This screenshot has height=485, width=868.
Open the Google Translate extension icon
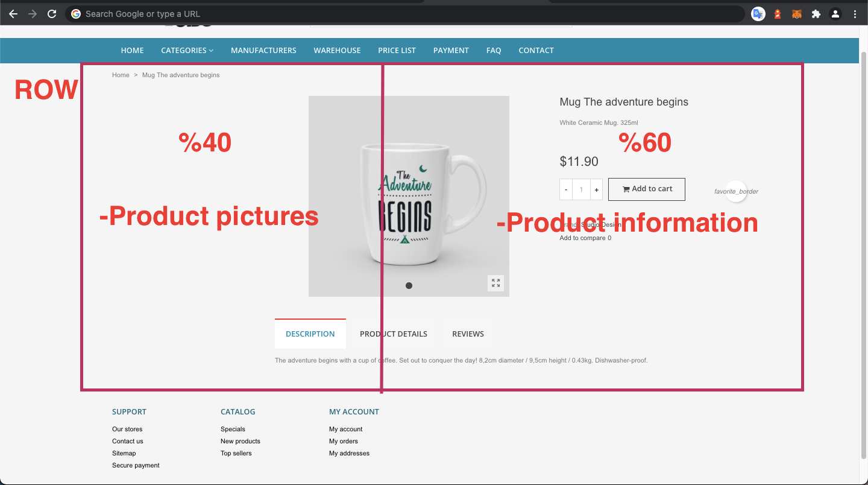point(758,13)
